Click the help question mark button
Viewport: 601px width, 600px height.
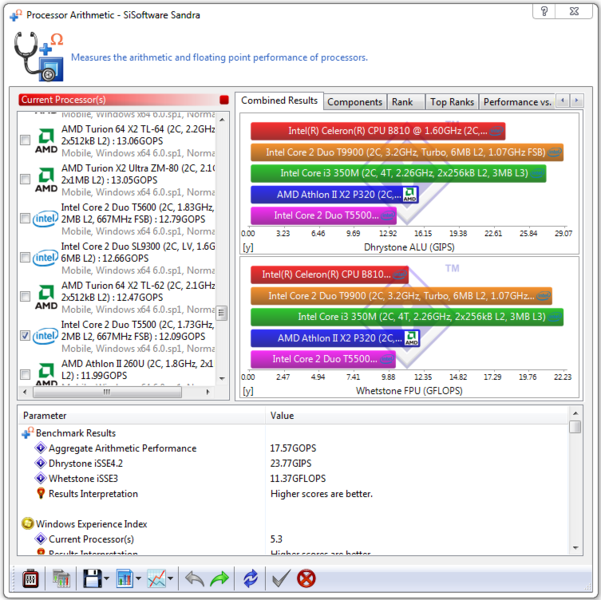coord(544,11)
